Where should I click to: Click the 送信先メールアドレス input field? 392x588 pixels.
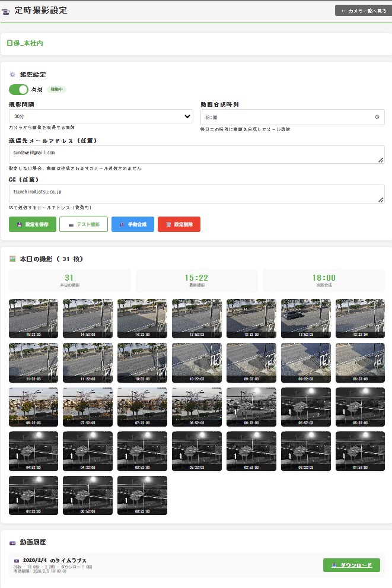click(x=196, y=154)
